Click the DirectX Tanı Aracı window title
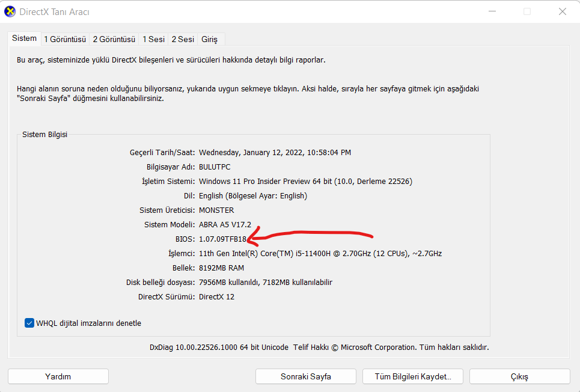The image size is (580, 392). click(x=54, y=12)
